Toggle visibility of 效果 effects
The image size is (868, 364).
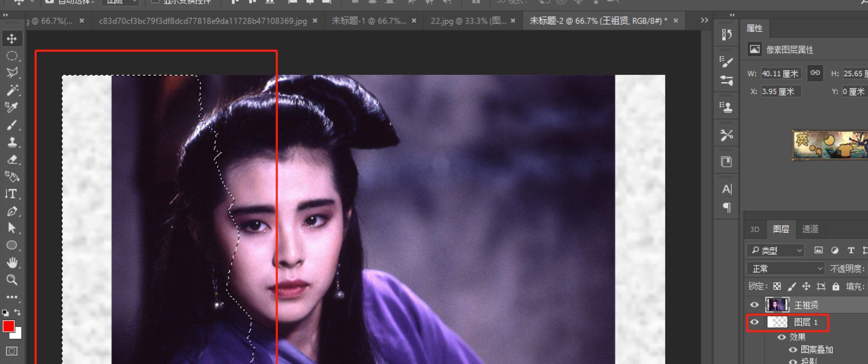(782, 337)
